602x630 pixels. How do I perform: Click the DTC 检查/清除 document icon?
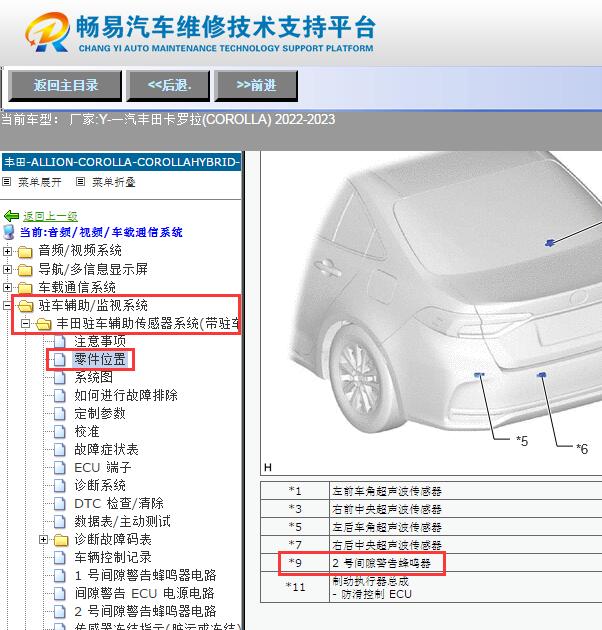point(59,504)
